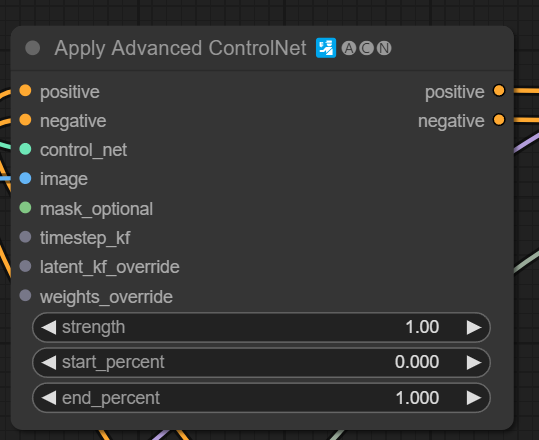This screenshot has height=440, width=539.
Task: Click the node collapse dot beside the title
Action: click(33, 48)
